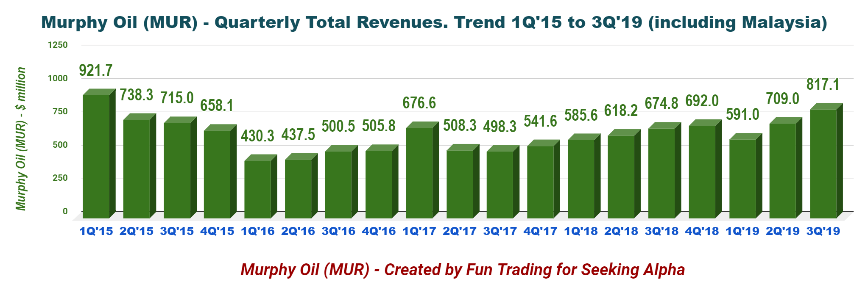
Task: Select the 3Q'19 revenue bar
Action: point(823,163)
